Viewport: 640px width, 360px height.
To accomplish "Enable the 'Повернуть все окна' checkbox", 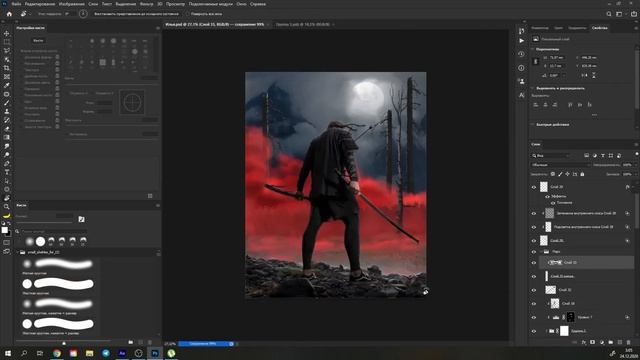I will coord(188,14).
